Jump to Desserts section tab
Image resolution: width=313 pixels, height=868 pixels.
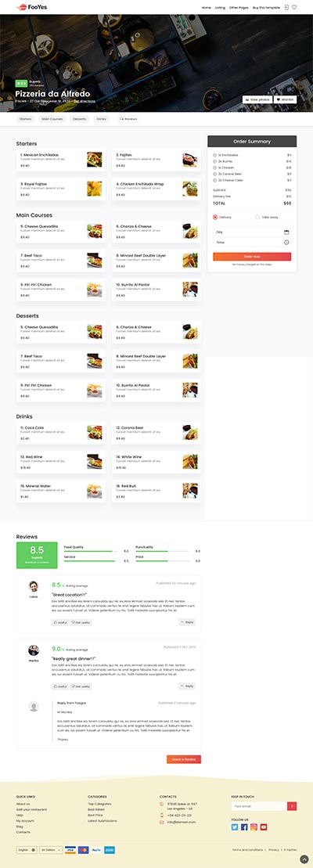pos(80,119)
